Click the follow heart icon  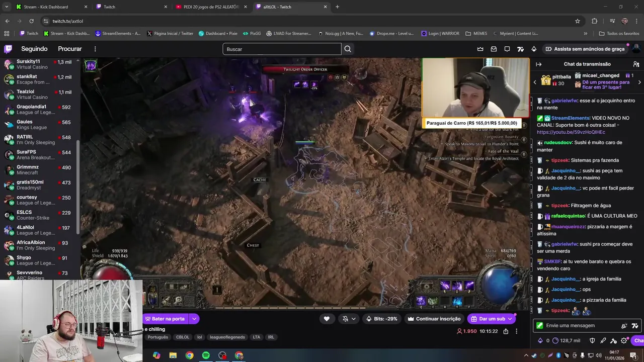point(327,319)
